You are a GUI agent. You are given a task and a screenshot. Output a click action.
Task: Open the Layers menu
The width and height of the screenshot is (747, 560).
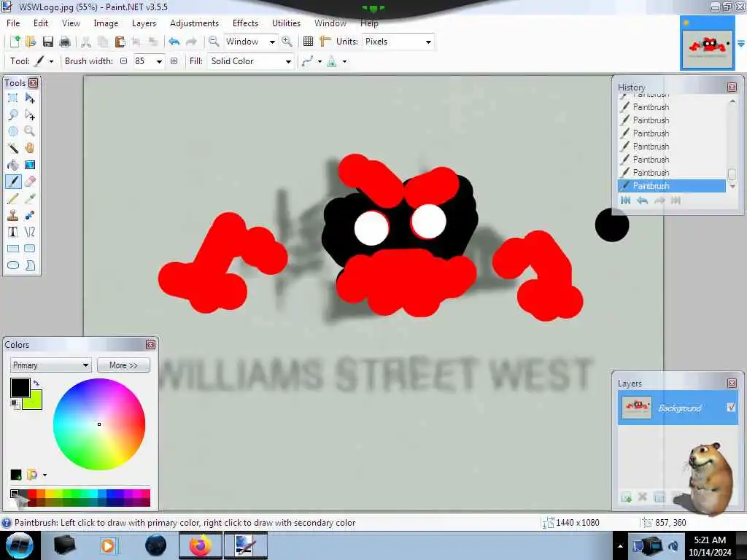click(x=144, y=23)
